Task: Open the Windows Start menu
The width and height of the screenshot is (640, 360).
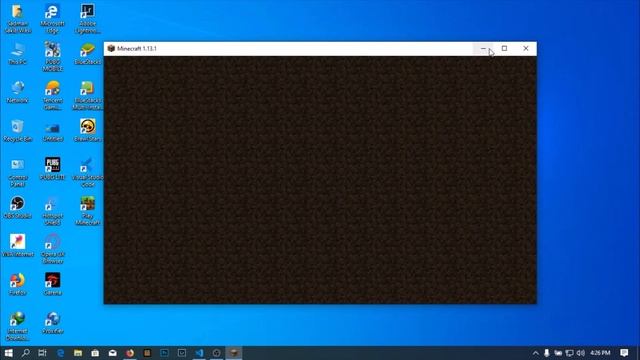Action: click(x=8, y=353)
